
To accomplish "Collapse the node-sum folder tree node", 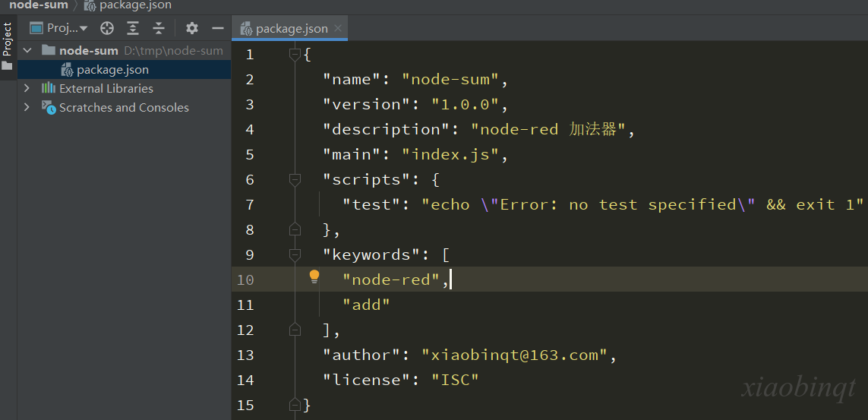I will (27, 50).
